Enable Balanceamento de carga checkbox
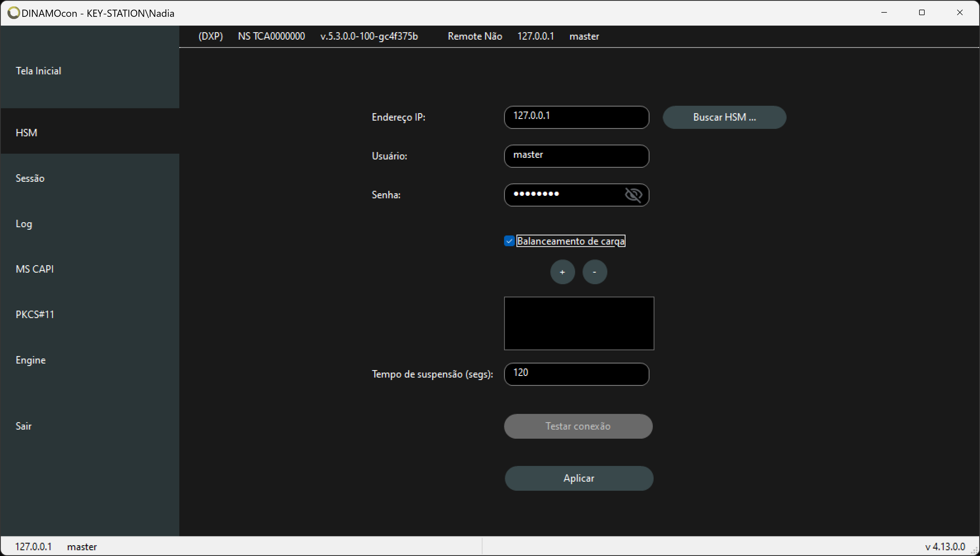Screen dimensions: 980x556 point(510,241)
